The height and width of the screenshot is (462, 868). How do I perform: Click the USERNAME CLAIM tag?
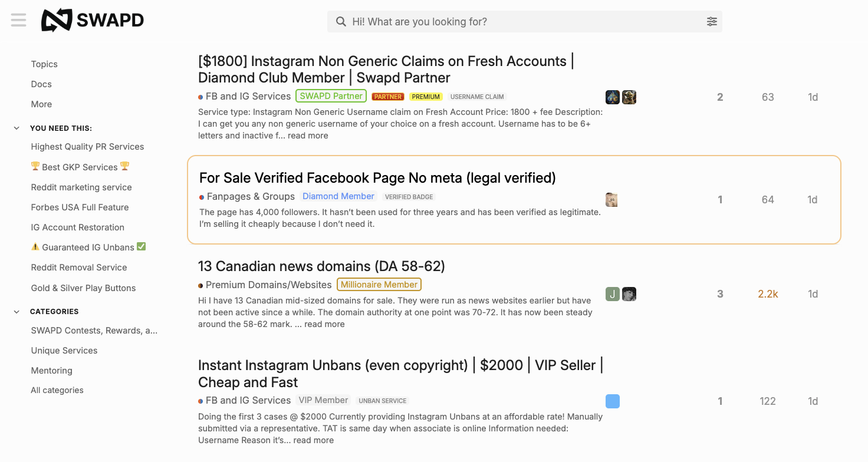(477, 97)
